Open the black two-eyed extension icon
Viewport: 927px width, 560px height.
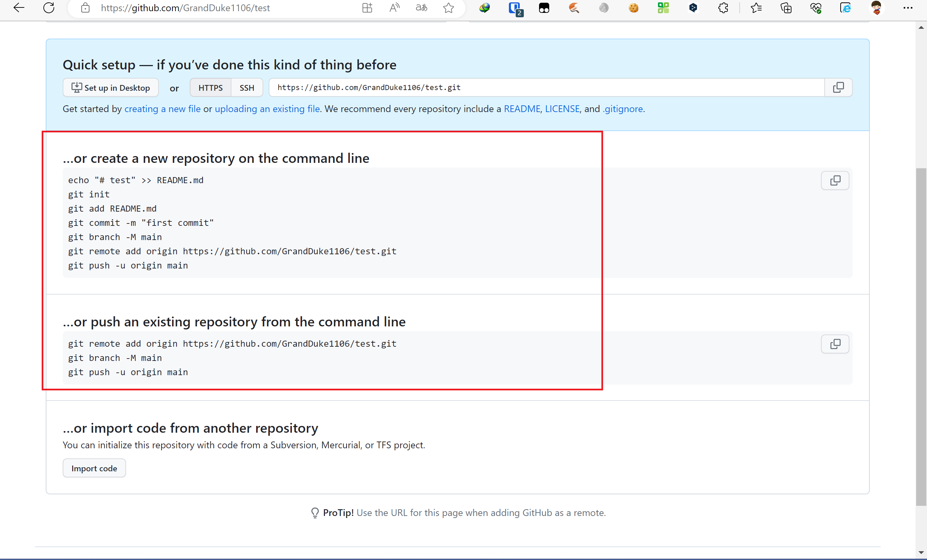[x=544, y=8]
